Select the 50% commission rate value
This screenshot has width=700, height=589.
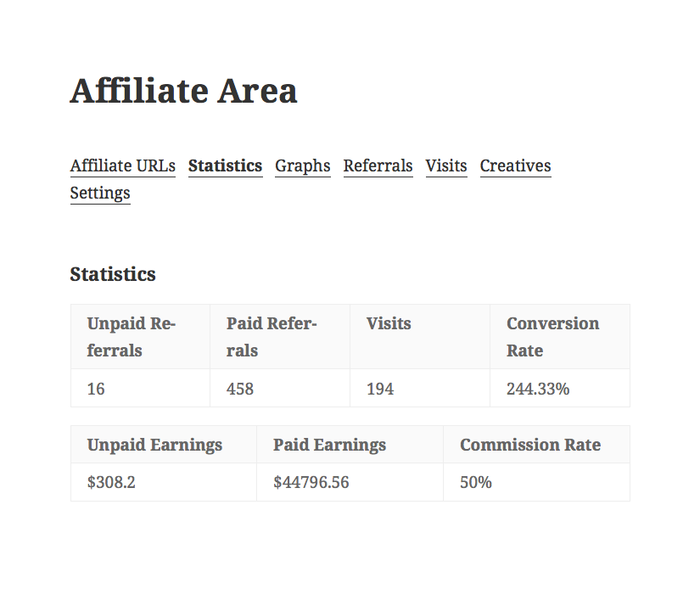tap(476, 482)
